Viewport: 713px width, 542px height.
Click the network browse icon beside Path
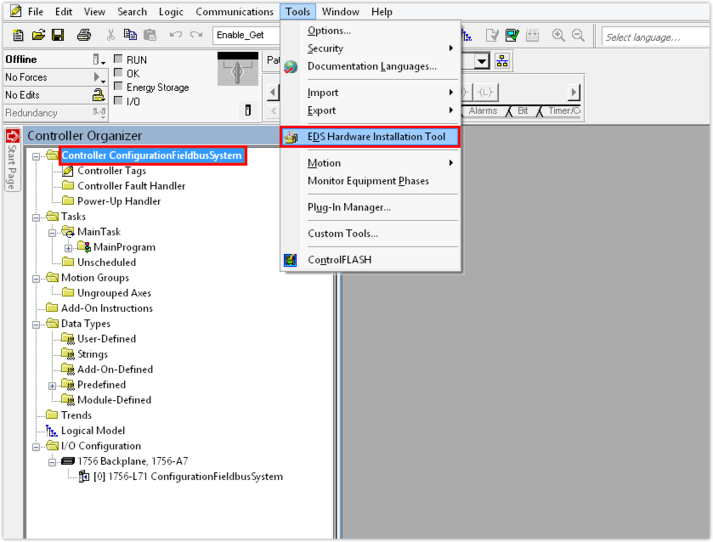click(x=502, y=61)
